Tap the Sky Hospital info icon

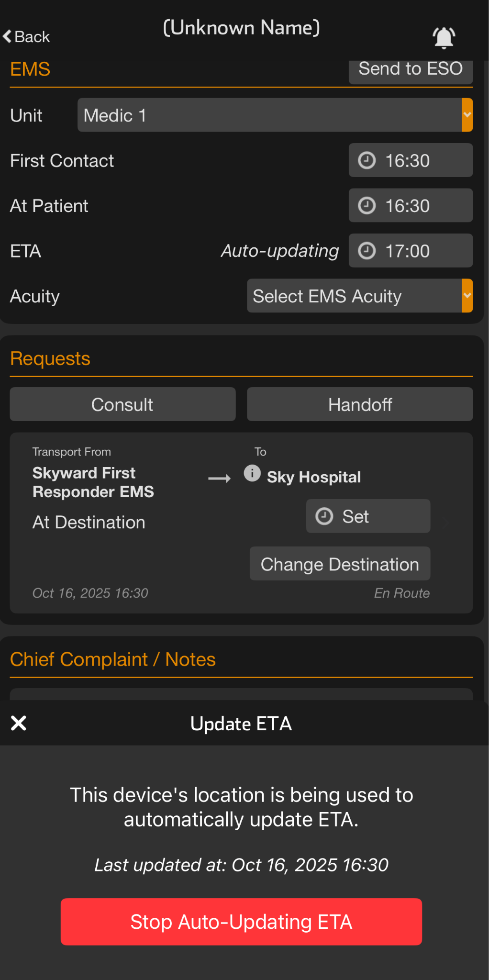(x=252, y=473)
